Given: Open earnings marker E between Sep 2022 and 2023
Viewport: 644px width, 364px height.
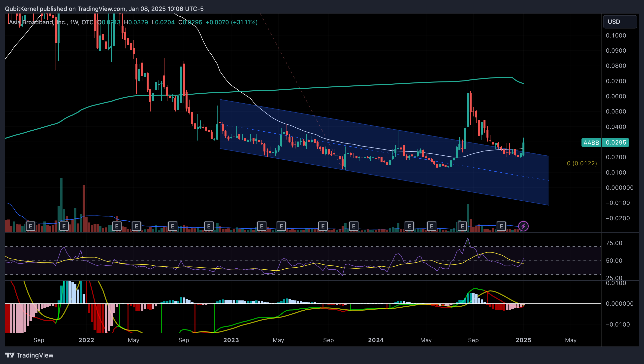Looking at the screenshot, I should pos(209,226).
